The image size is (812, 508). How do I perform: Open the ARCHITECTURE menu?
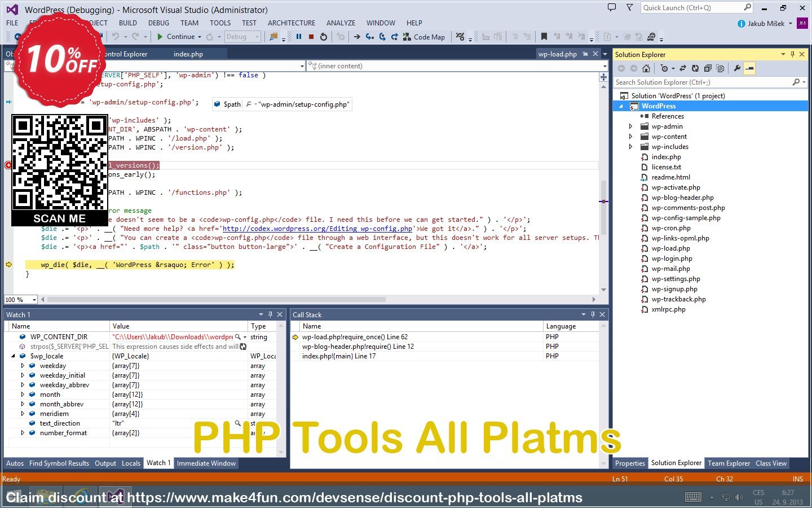pyautogui.click(x=292, y=23)
